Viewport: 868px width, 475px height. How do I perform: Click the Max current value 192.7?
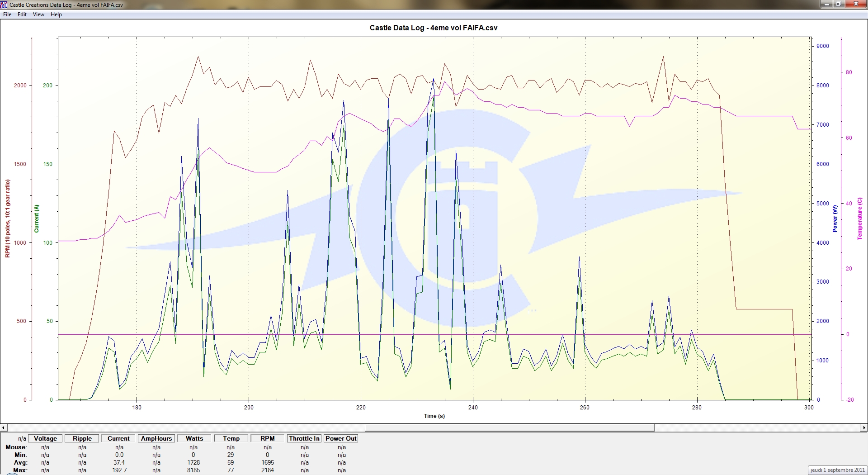point(119,470)
